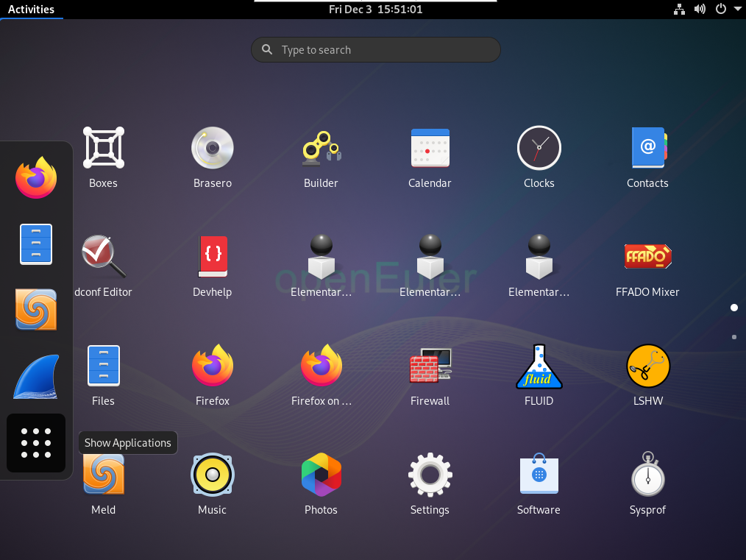This screenshot has height=560, width=746.
Task: Switch to second app grid page
Action: [734, 337]
